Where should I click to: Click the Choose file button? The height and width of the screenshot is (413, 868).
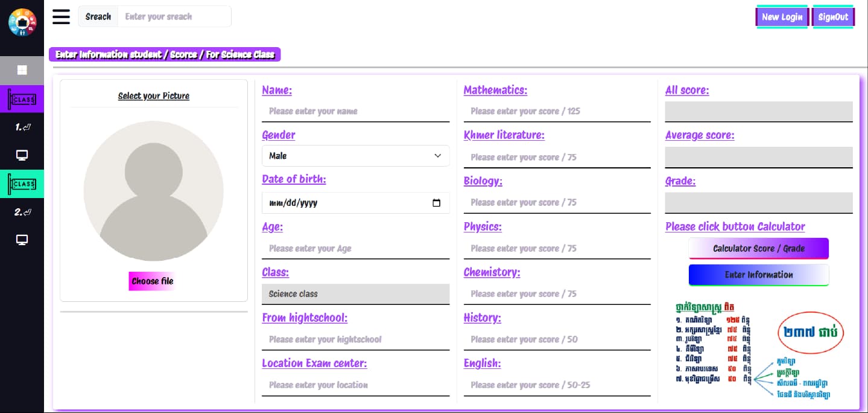point(153,281)
